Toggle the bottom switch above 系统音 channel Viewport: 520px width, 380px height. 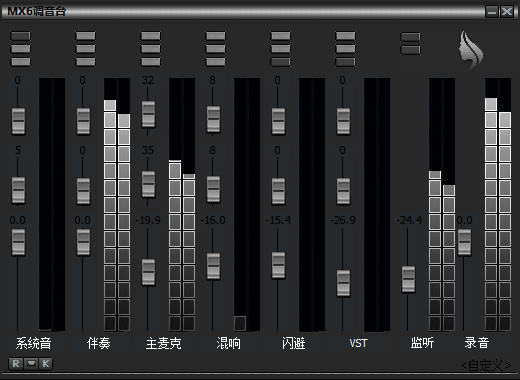20,62
